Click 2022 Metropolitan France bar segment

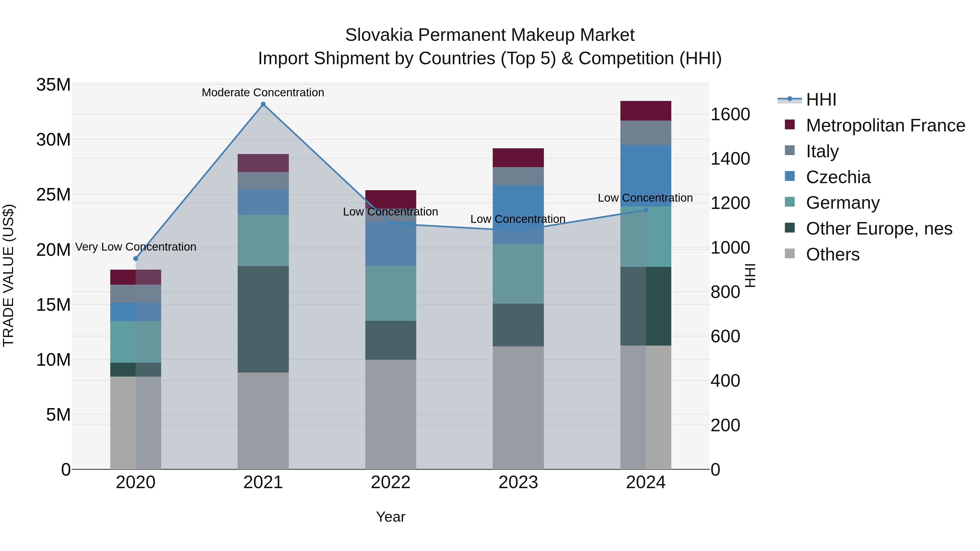[x=391, y=200]
